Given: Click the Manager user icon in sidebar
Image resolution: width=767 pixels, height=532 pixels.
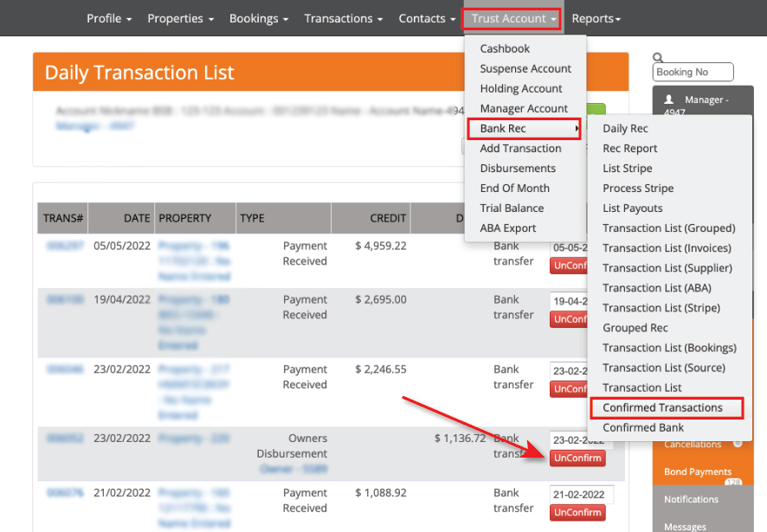Looking at the screenshot, I should [668, 100].
